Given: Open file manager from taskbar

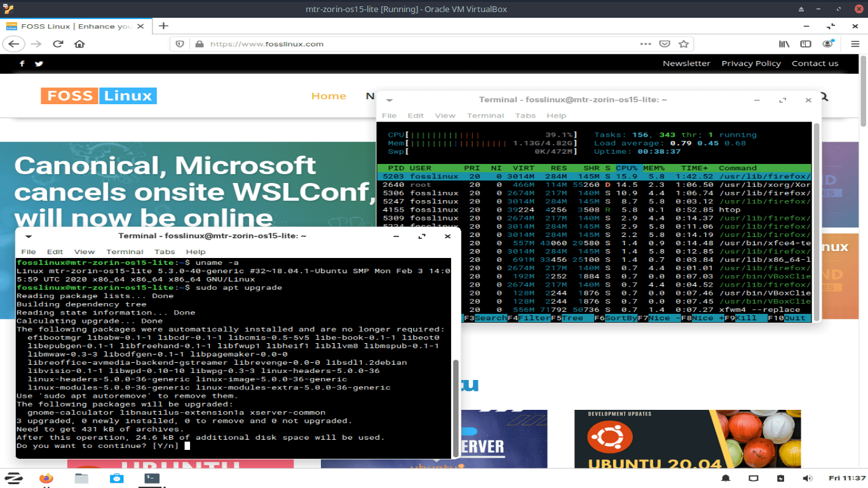Looking at the screenshot, I should tap(81, 478).
